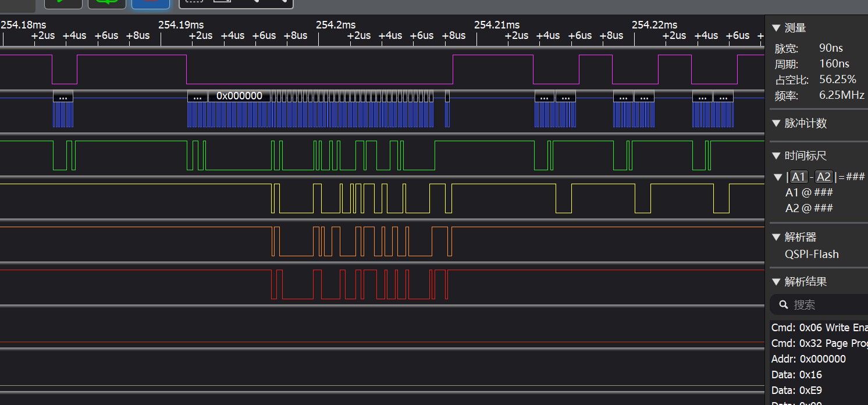Collapse the 测量 measurement section

(775, 28)
